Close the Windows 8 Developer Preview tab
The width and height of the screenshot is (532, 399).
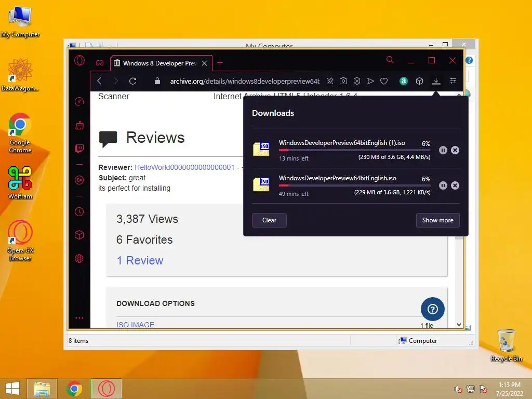[x=205, y=63]
